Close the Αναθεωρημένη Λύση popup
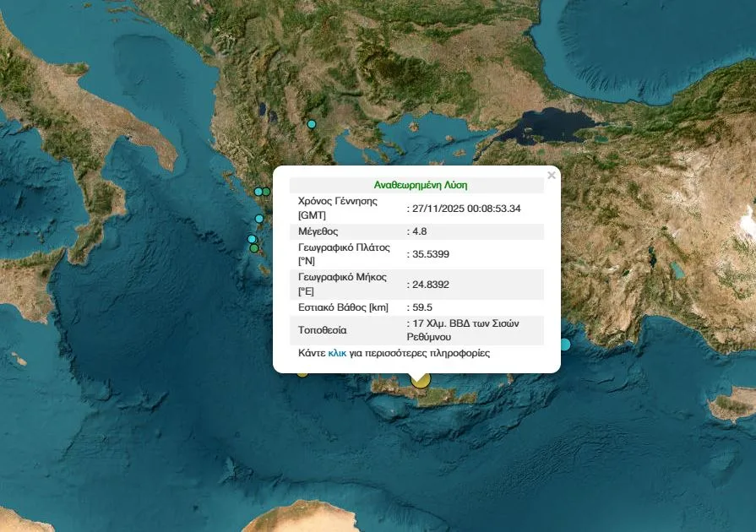The image size is (756, 532). tap(552, 175)
